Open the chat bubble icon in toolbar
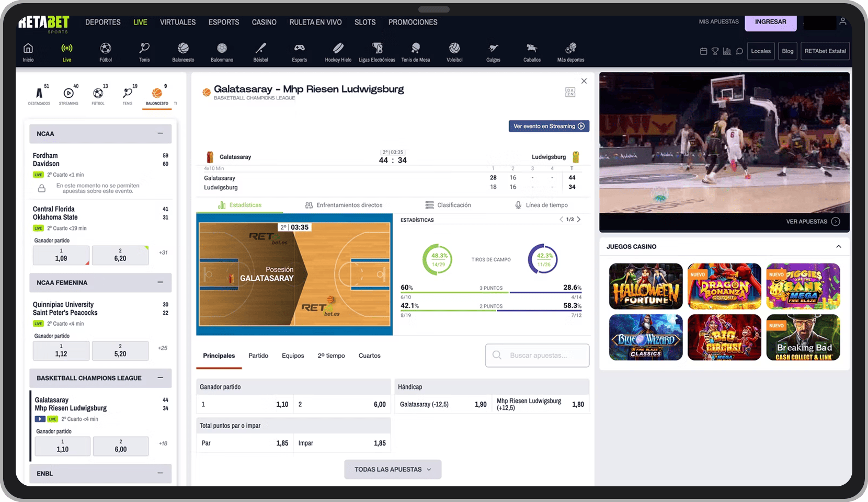This screenshot has height=502, width=868. point(739,51)
